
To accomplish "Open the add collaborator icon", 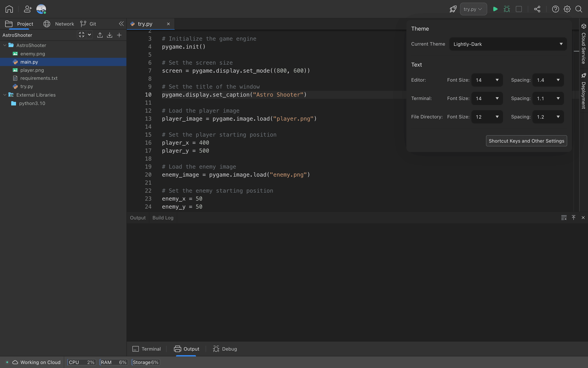I will point(28,9).
